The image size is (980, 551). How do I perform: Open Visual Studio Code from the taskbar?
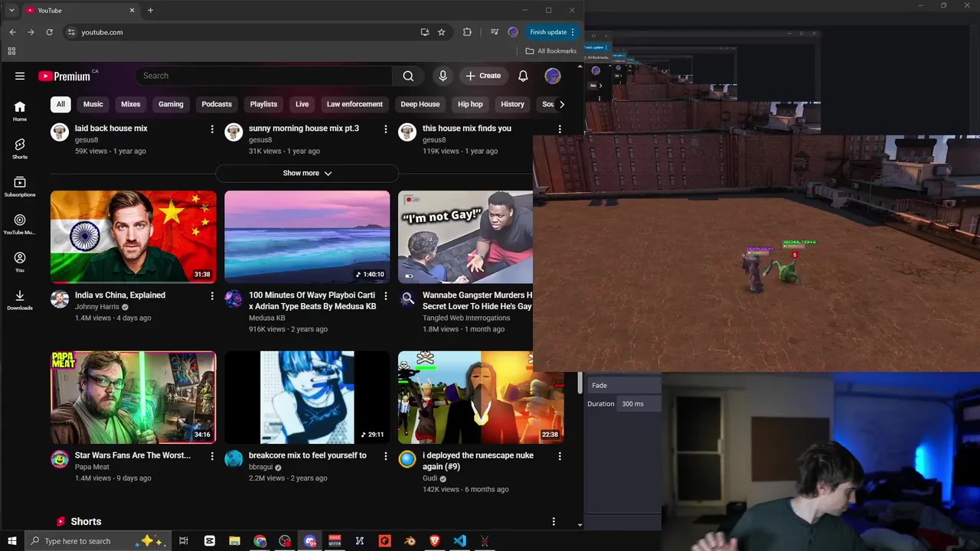point(459,541)
